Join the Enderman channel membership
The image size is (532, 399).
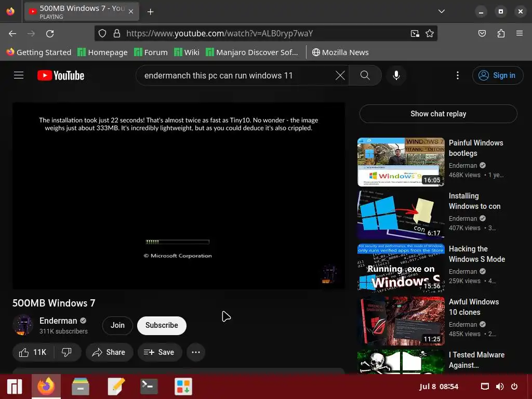[117, 325]
